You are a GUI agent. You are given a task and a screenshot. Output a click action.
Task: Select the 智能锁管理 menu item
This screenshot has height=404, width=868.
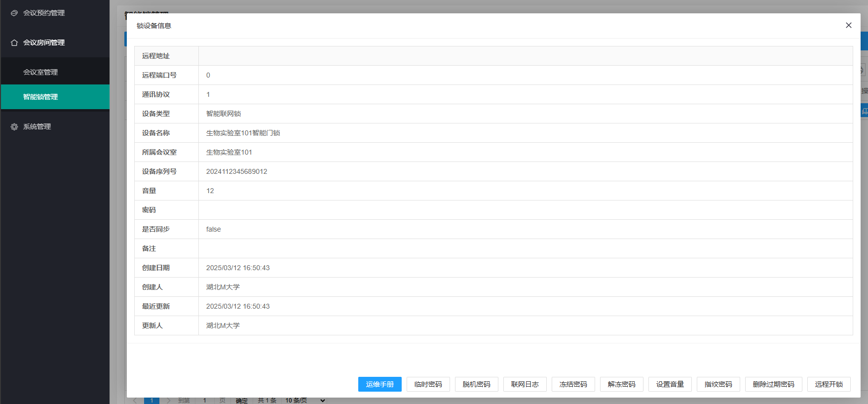point(40,97)
